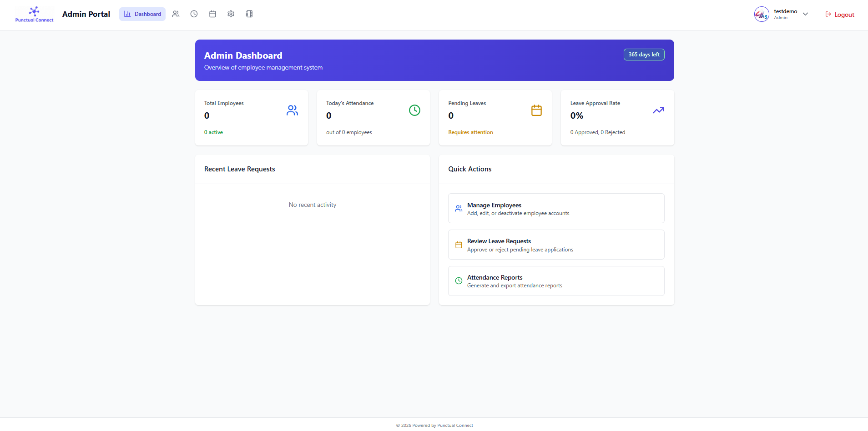Viewport: 868px width, 431px height.
Task: Open Manage Employees quick action
Action: pos(556,208)
